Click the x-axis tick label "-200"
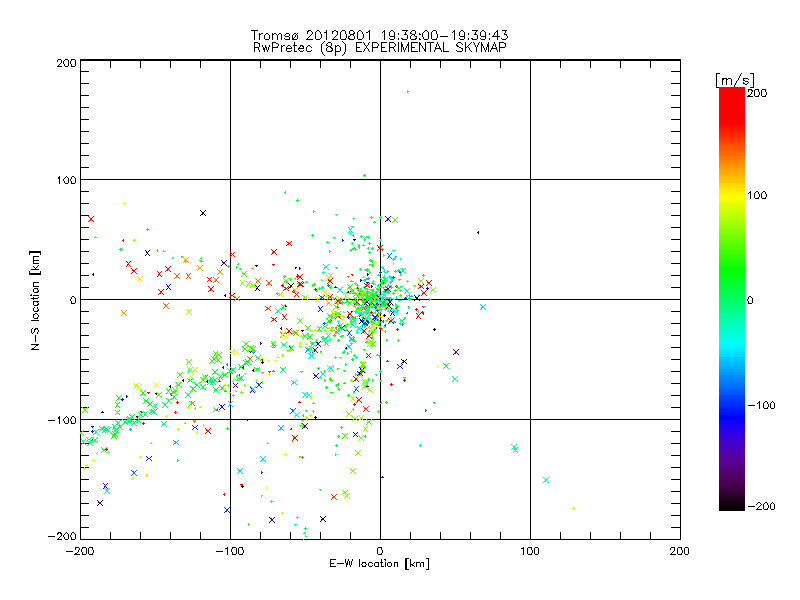The image size is (800, 600). click(81, 551)
